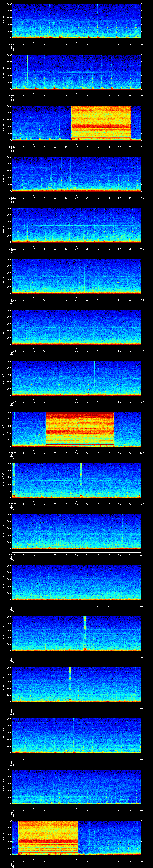Click the "16:17:00" start time label

[x=12, y=198]
